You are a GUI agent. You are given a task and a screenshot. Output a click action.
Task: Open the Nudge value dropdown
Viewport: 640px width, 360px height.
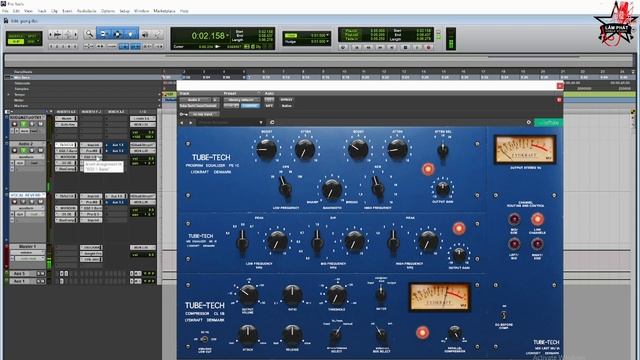tap(327, 41)
